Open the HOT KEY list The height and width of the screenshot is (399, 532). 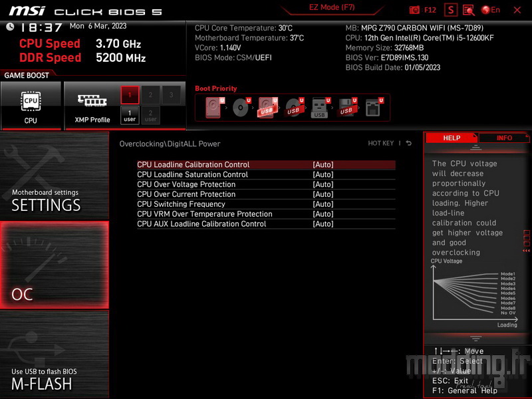click(x=380, y=143)
